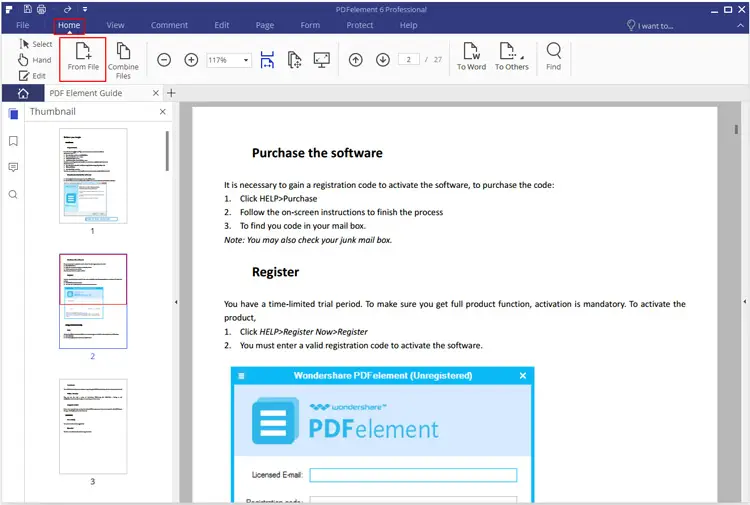750x505 pixels.
Task: Open the Bookmark panel in sidebar
Action: click(13, 141)
